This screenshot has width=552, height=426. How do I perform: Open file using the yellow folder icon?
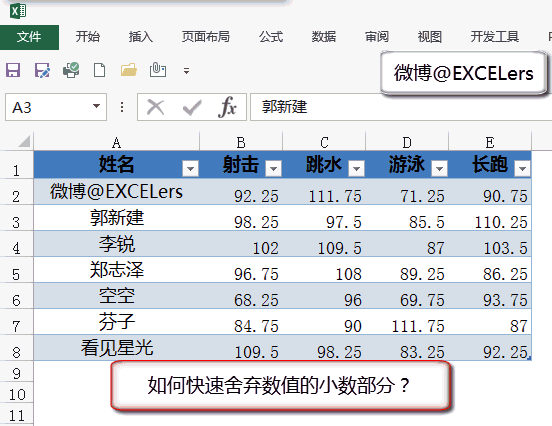click(x=128, y=70)
